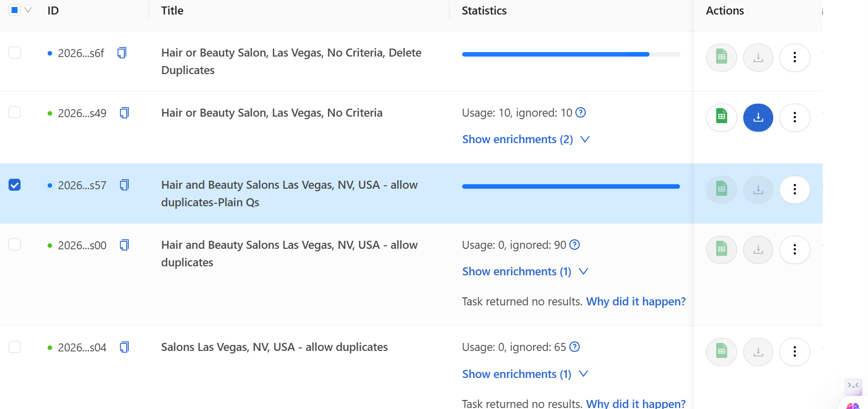Viewport: 868px width, 409px height.
Task: Open 'Why did it happen?' link for 2026...s00
Action: [x=635, y=302]
